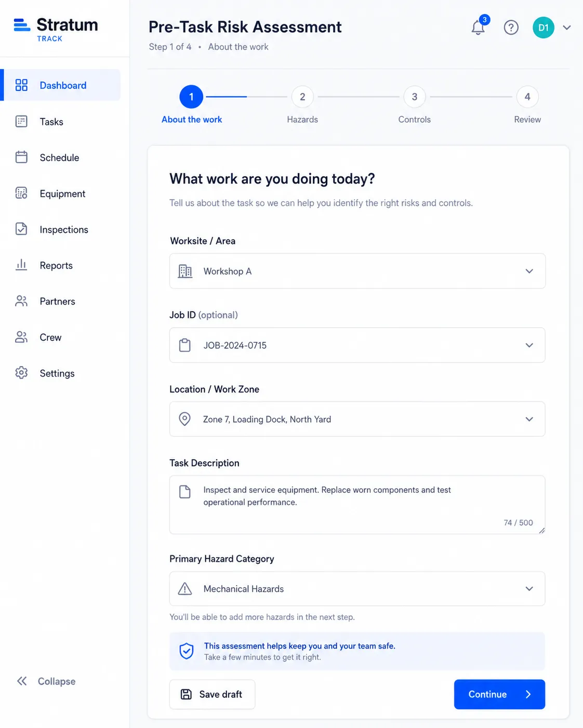Click the warning triangle icon in Hazard field
The image size is (583, 728).
point(185,589)
